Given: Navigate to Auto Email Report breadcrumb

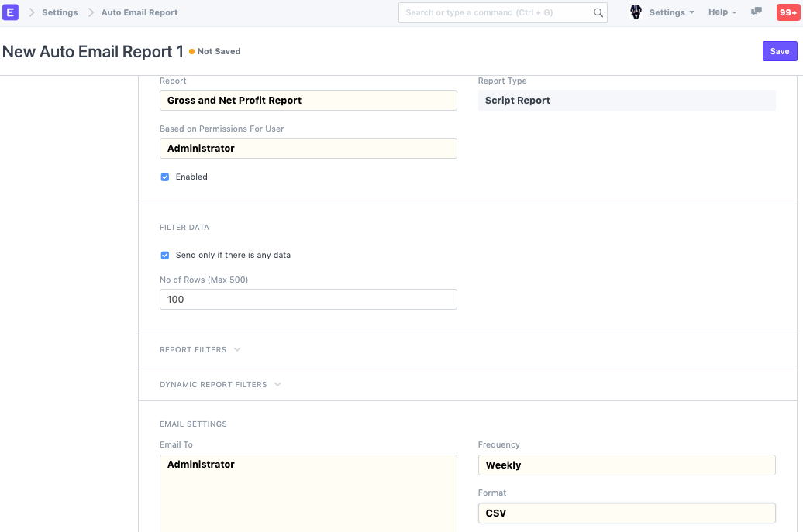Looking at the screenshot, I should click(140, 12).
